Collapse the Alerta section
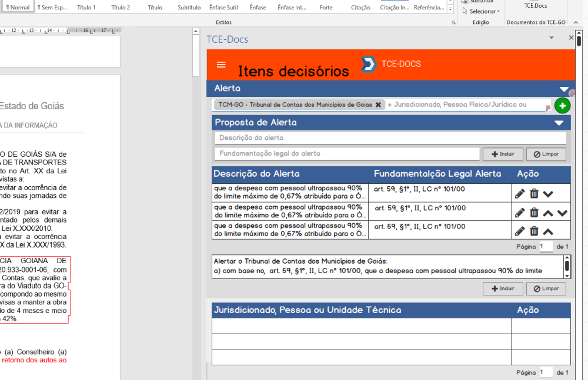 pyautogui.click(x=564, y=89)
